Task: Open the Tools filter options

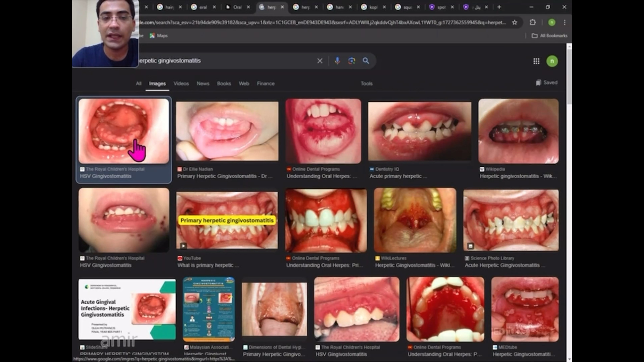Action: coord(367,83)
